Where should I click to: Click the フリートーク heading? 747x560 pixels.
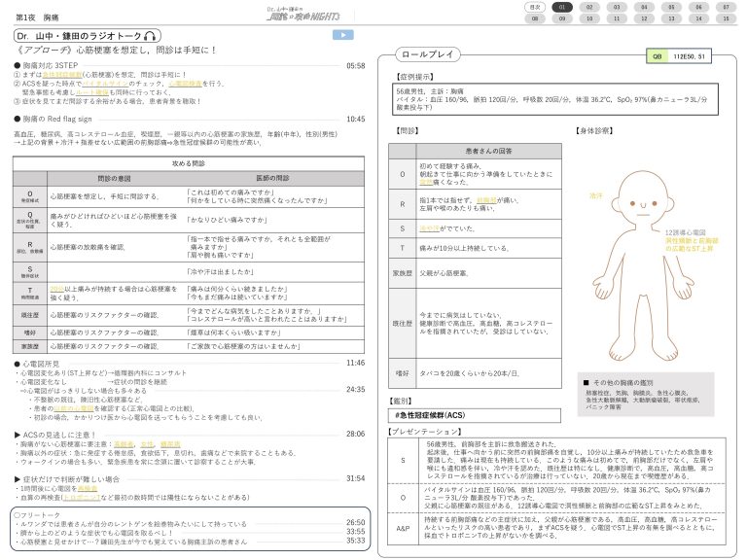click(38, 515)
